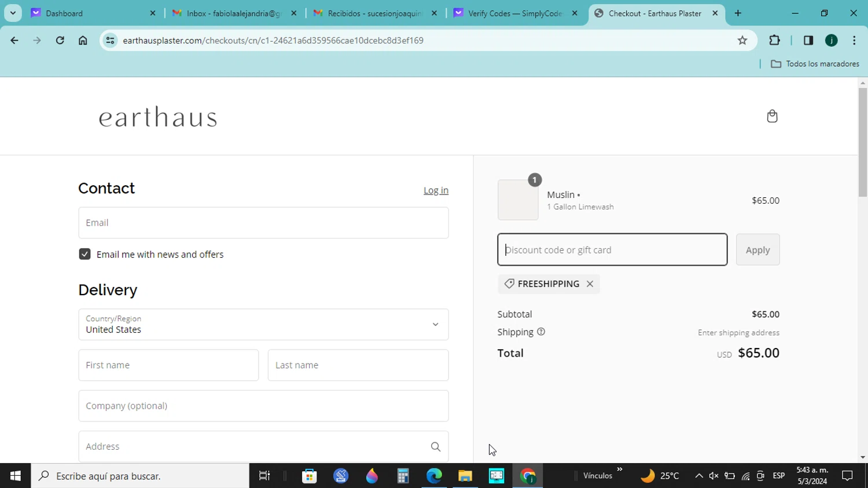
Task: Close the Dashboard tab
Action: 153,13
